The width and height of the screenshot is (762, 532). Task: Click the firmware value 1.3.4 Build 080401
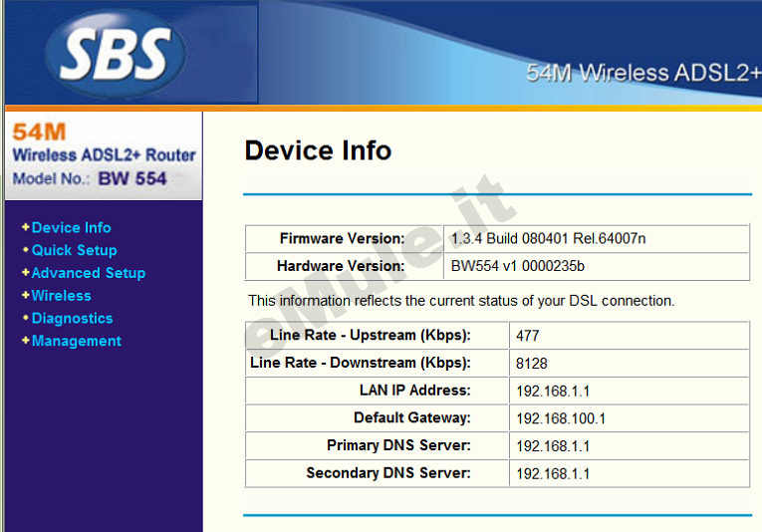click(x=548, y=238)
